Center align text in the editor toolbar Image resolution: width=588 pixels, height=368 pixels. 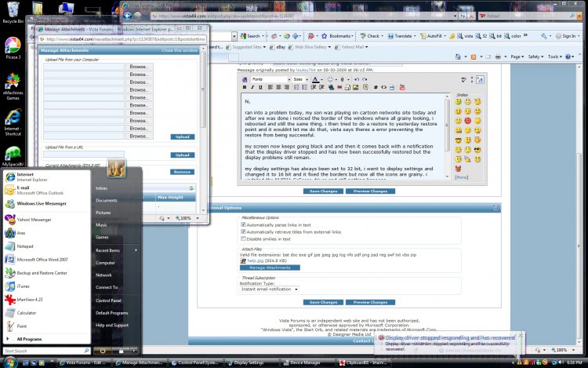click(278, 87)
